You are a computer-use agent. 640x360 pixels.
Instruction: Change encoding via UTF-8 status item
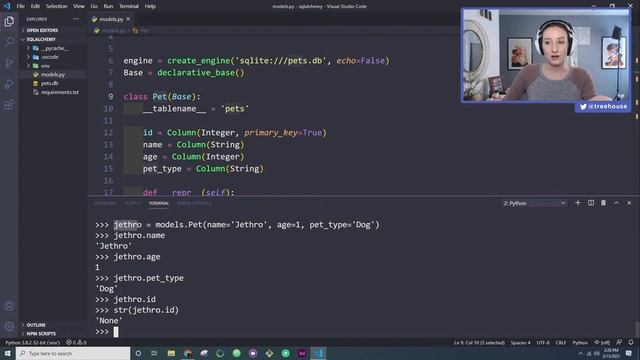(543, 342)
